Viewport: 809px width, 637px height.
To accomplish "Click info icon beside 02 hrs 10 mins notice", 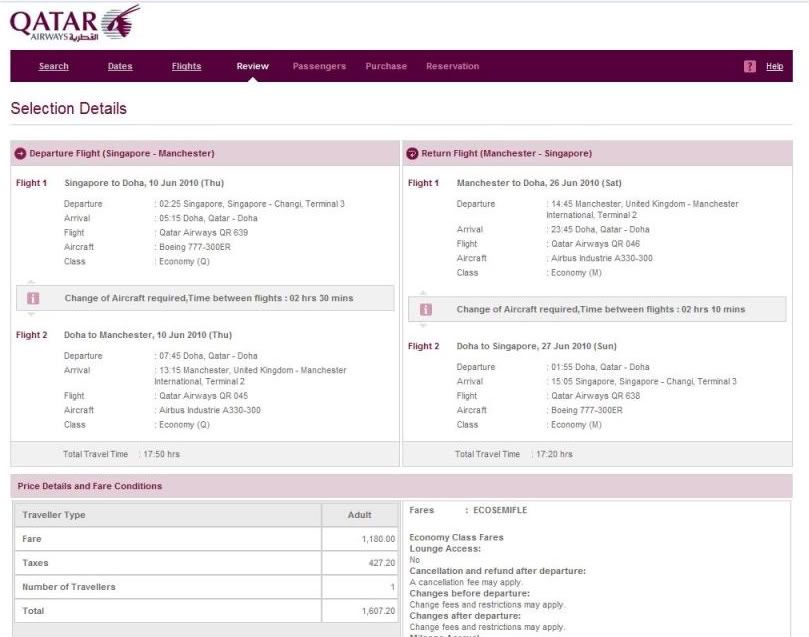I will 426,309.
